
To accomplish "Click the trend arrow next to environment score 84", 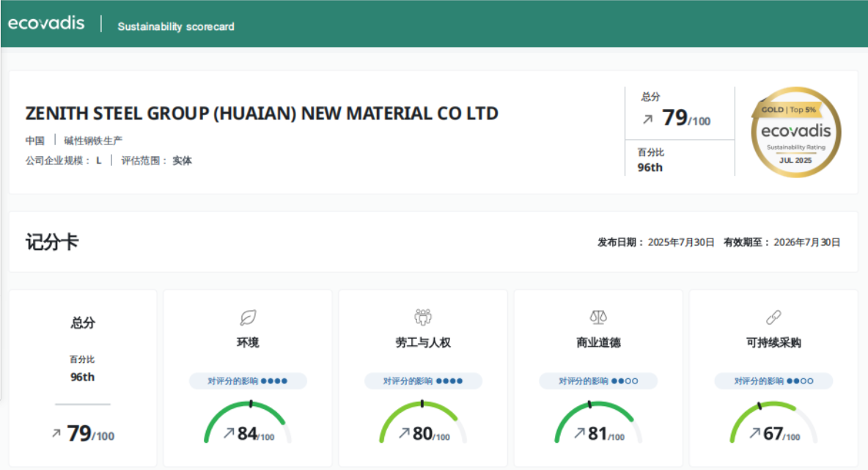I will pyautogui.click(x=229, y=433).
